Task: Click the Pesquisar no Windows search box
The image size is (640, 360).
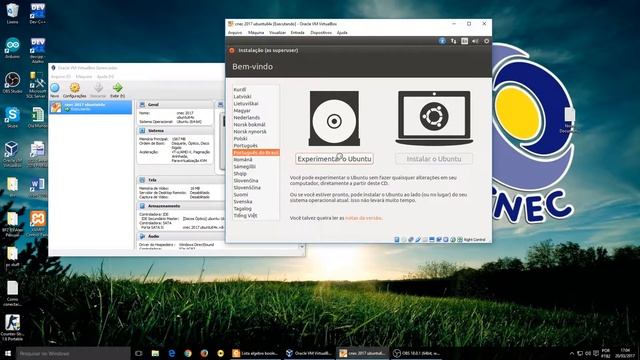Action: 73,353
